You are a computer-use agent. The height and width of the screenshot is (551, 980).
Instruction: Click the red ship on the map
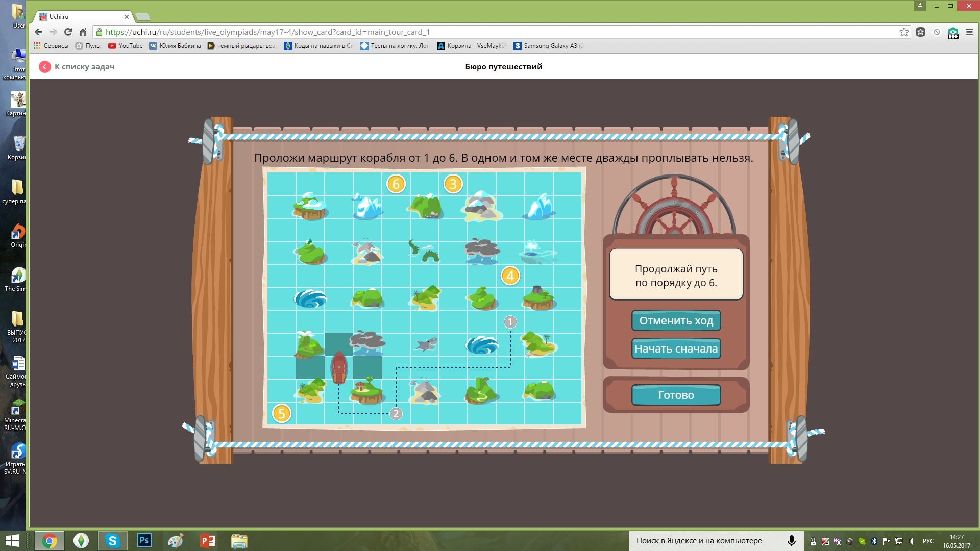(x=339, y=367)
